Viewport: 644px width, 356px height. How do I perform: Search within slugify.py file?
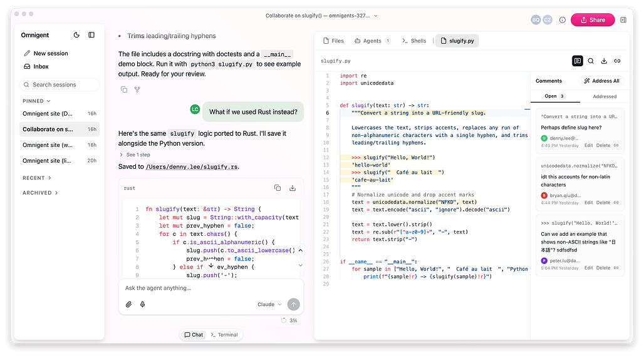click(591, 61)
